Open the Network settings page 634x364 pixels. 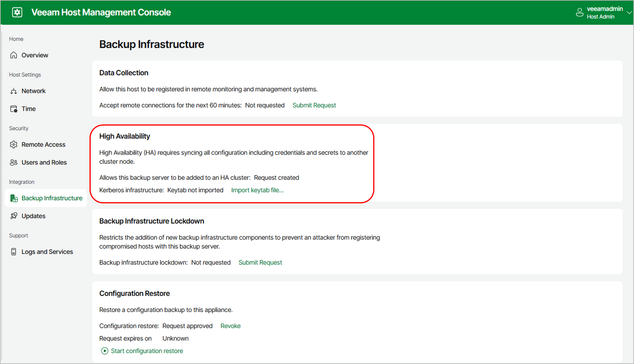click(x=33, y=91)
